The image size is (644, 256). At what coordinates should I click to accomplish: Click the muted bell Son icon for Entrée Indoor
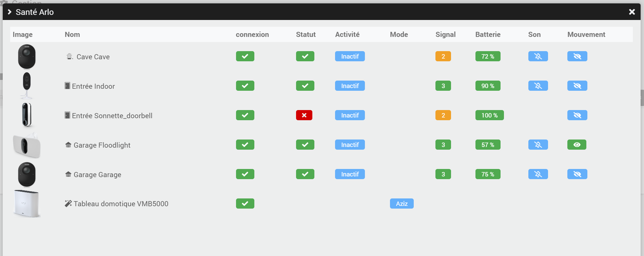(x=538, y=86)
